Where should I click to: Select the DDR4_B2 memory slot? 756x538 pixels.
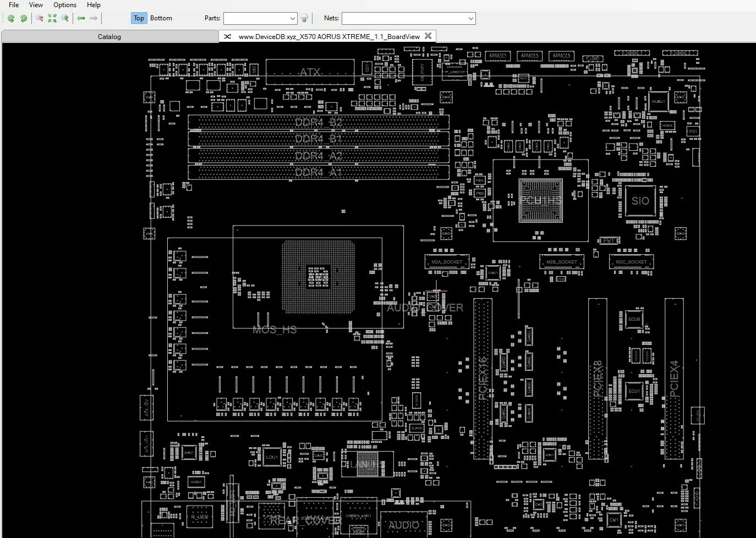(319, 122)
